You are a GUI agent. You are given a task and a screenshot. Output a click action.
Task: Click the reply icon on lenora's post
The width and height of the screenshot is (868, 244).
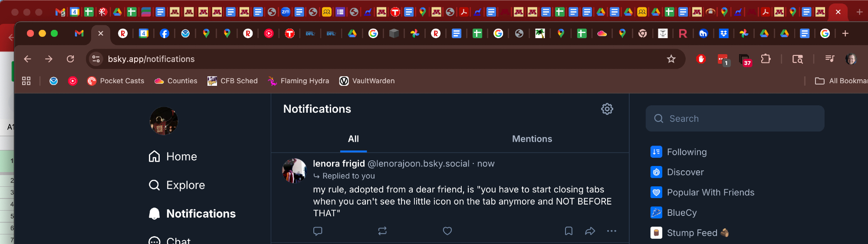tap(318, 231)
